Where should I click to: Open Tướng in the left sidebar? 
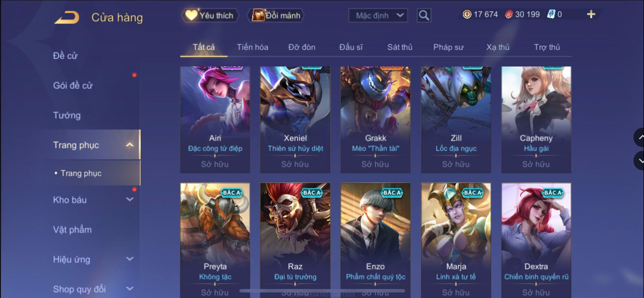[67, 115]
